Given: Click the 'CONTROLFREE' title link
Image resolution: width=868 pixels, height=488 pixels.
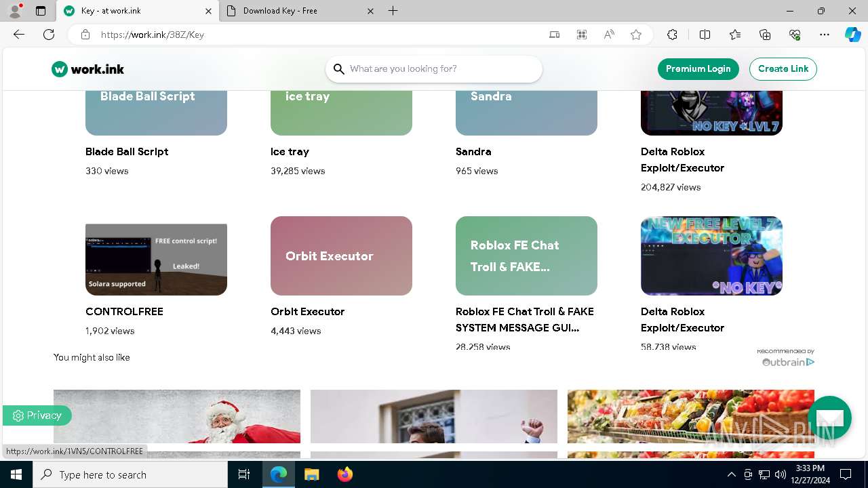Looking at the screenshot, I should pyautogui.click(x=124, y=312).
